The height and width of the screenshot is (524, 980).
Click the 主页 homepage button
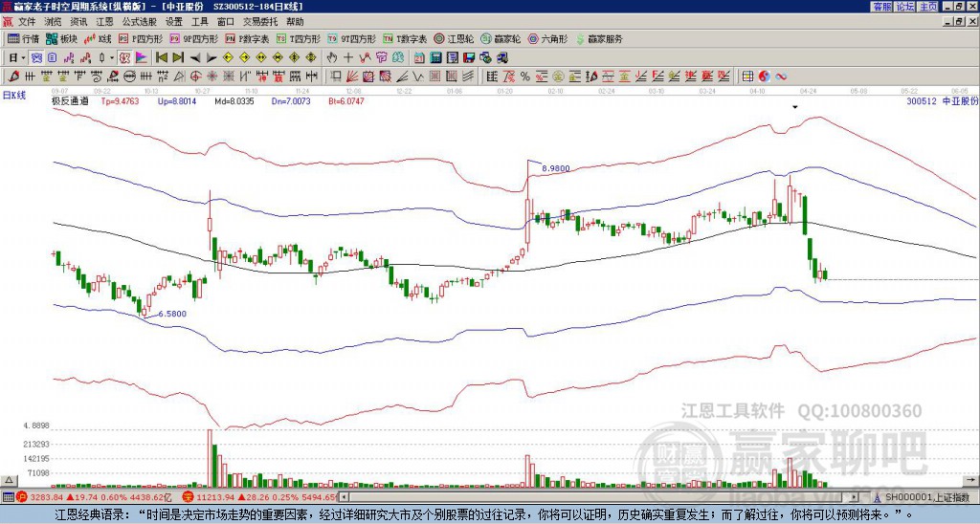click(x=928, y=7)
